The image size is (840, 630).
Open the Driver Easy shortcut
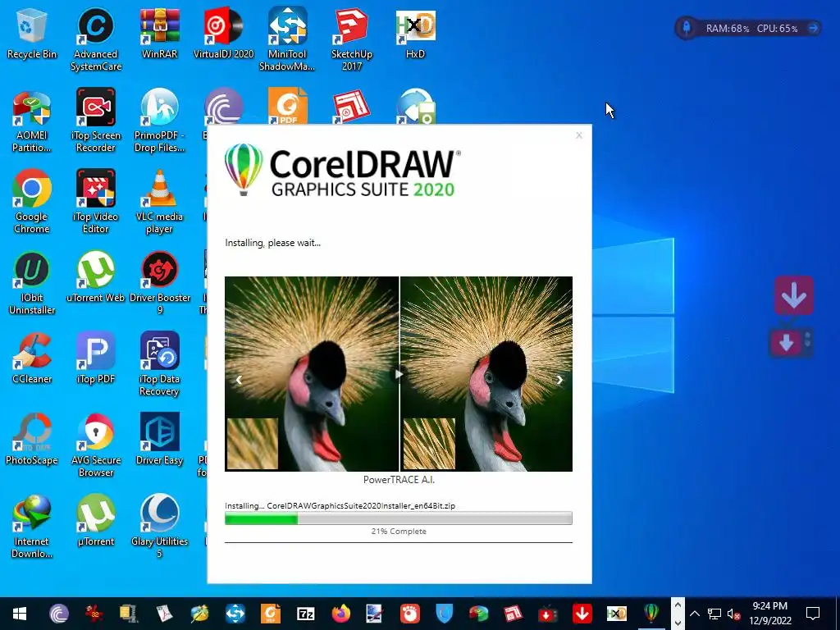[x=160, y=441]
